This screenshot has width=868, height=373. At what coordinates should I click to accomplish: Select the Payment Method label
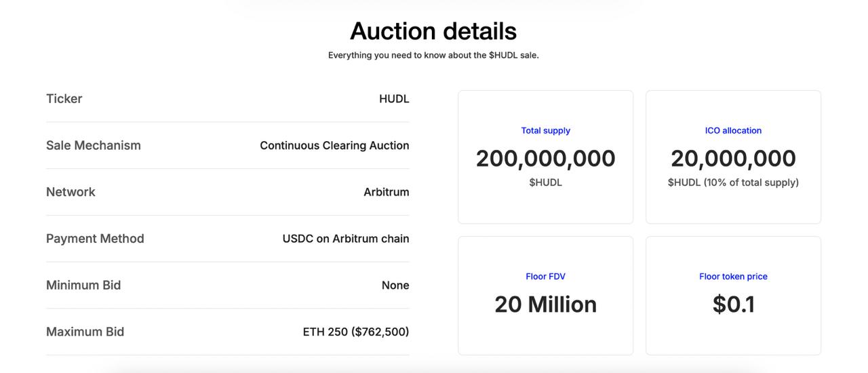[x=95, y=239]
